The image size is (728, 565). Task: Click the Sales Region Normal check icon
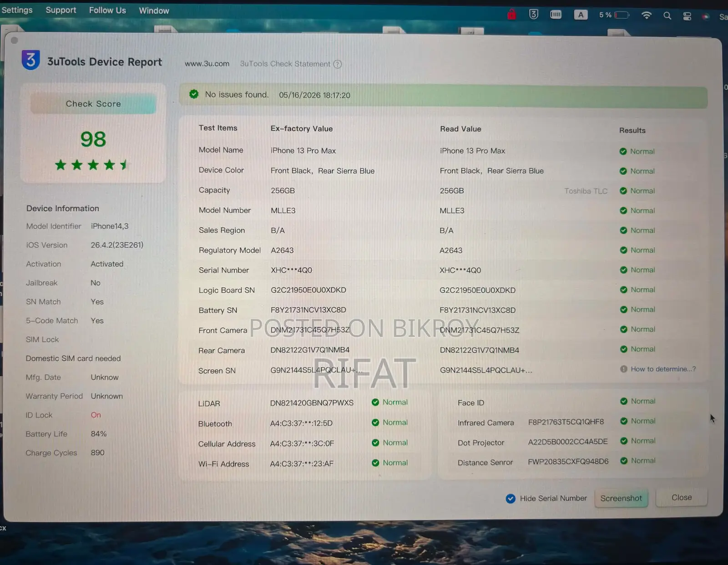click(623, 230)
